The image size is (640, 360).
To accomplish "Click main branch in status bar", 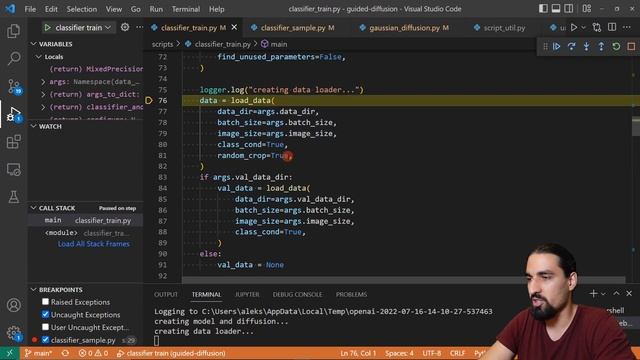I will click(x=38, y=353).
